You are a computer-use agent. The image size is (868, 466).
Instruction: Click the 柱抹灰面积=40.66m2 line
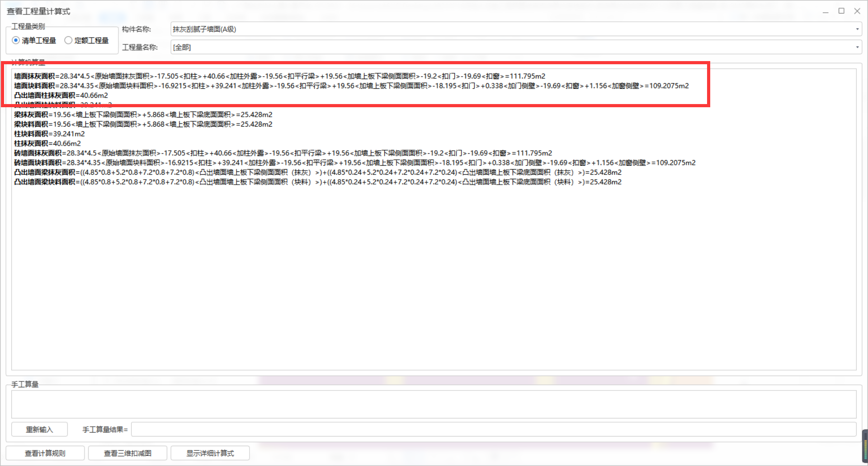pos(47,143)
